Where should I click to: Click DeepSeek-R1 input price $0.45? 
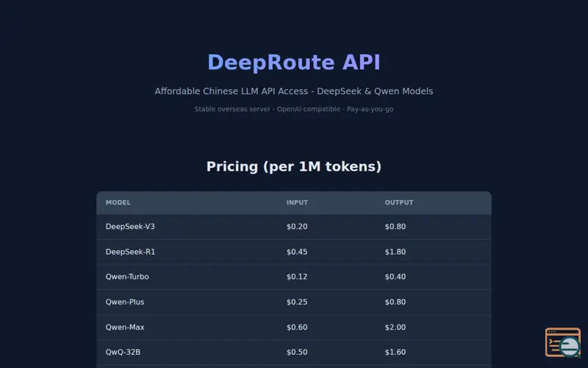(x=297, y=252)
